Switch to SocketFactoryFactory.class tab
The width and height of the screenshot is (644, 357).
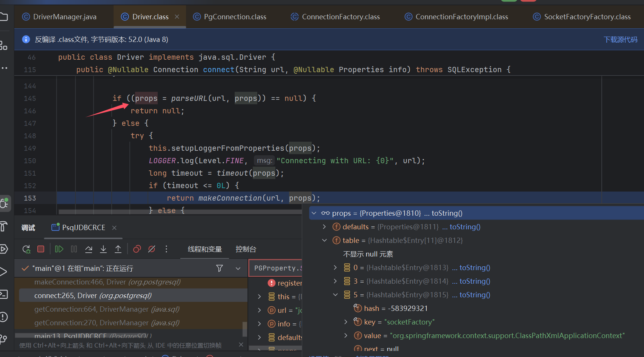[582, 17]
